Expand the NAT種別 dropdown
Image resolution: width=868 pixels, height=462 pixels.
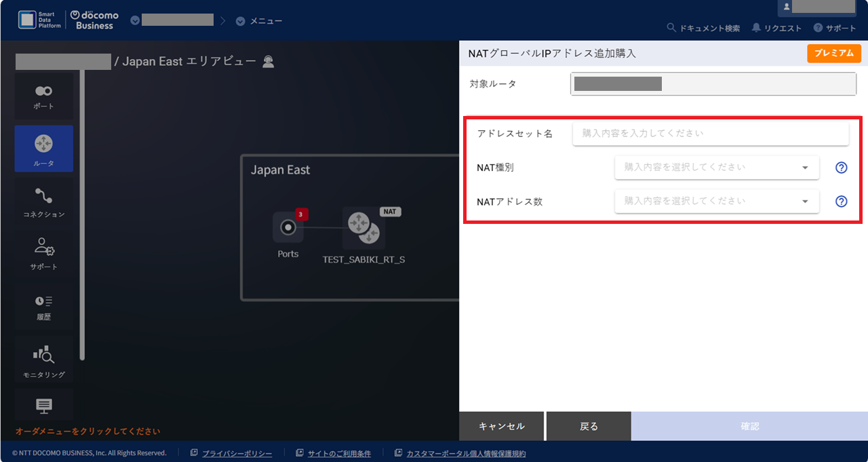tap(716, 168)
